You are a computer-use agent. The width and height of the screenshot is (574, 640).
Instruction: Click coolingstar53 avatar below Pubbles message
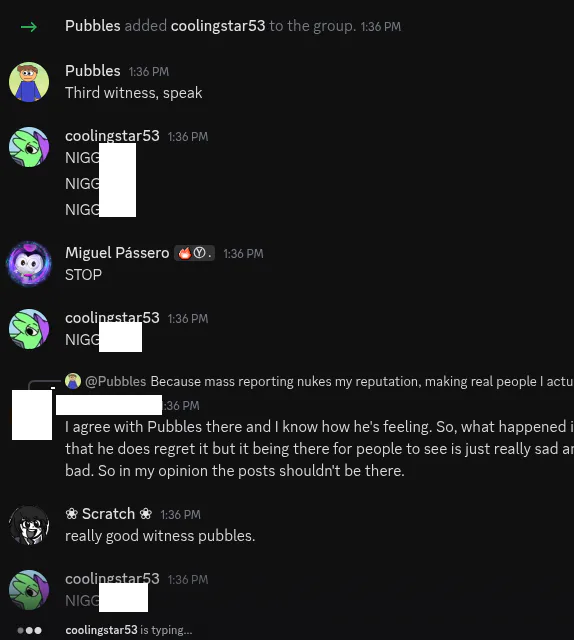29,147
